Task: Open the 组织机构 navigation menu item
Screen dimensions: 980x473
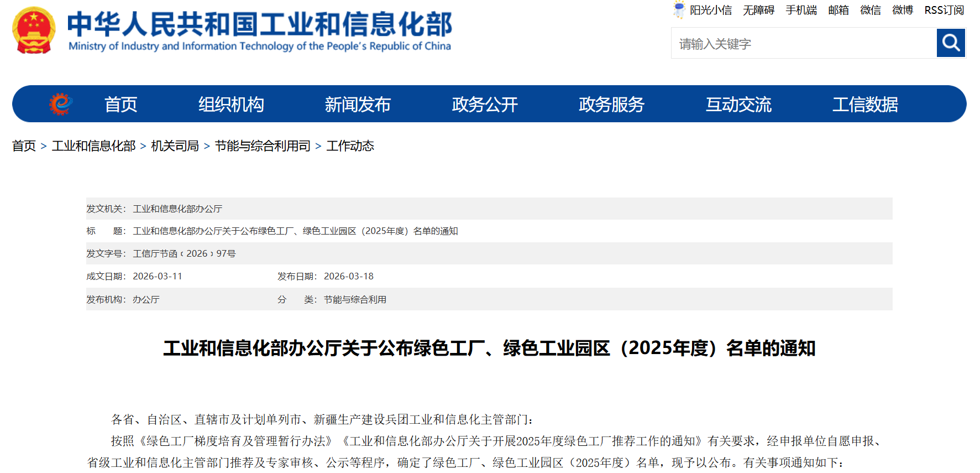Action: point(231,104)
